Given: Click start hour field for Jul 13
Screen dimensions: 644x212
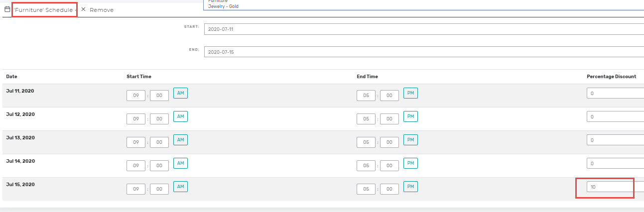Looking at the screenshot, I should (x=136, y=142).
